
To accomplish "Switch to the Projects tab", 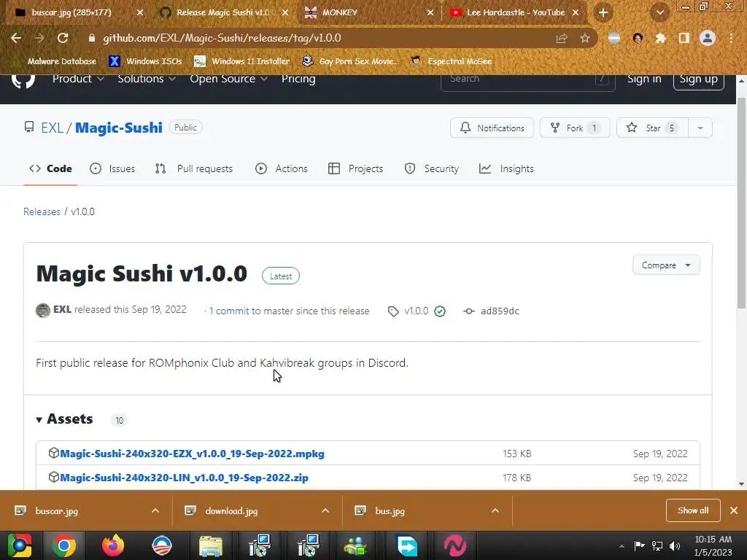I will [356, 168].
